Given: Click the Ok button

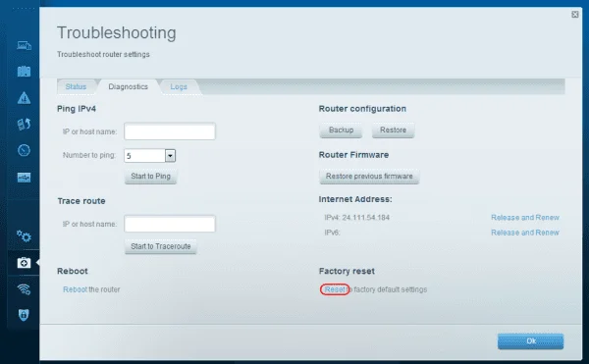Looking at the screenshot, I should [x=530, y=341].
